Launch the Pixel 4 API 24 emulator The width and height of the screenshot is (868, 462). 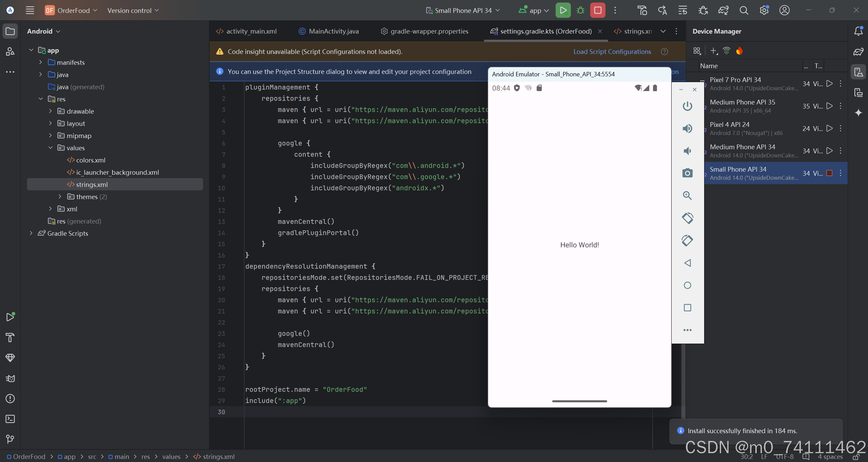tap(829, 128)
